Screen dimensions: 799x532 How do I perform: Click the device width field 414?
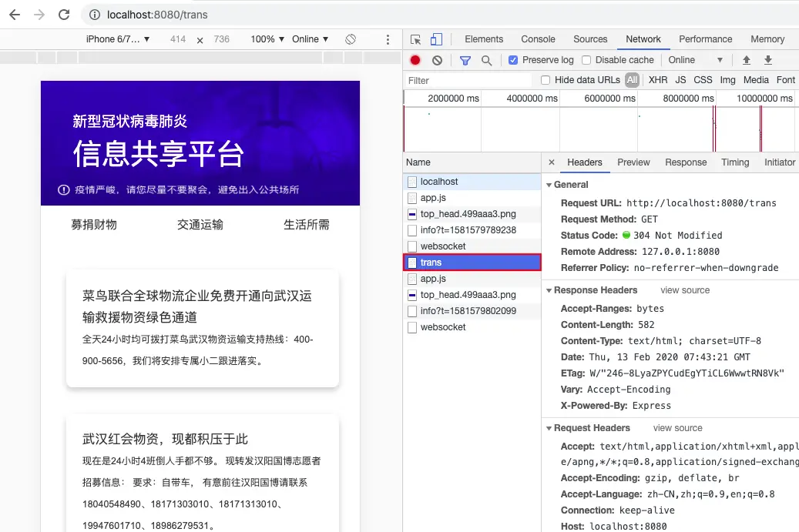tap(178, 39)
